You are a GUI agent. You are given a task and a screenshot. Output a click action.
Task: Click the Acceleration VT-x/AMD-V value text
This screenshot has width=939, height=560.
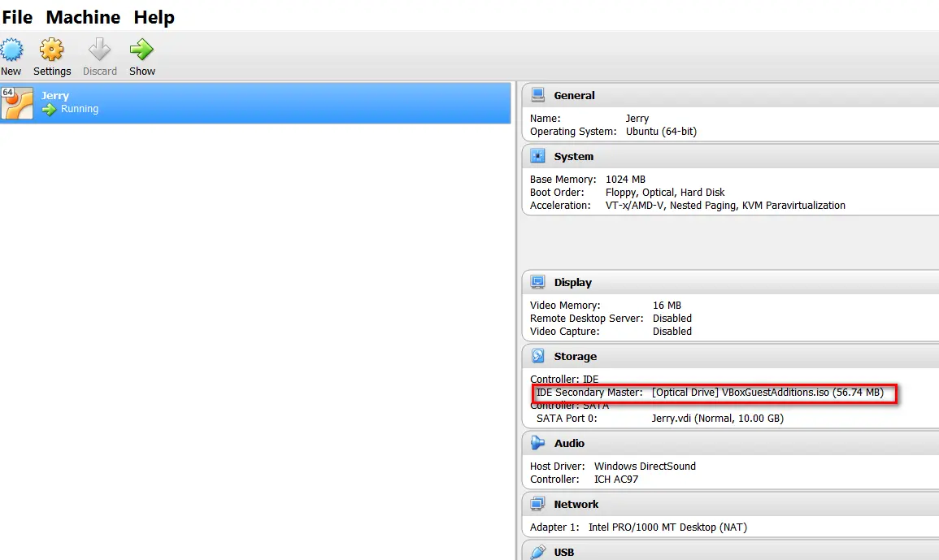[725, 206]
